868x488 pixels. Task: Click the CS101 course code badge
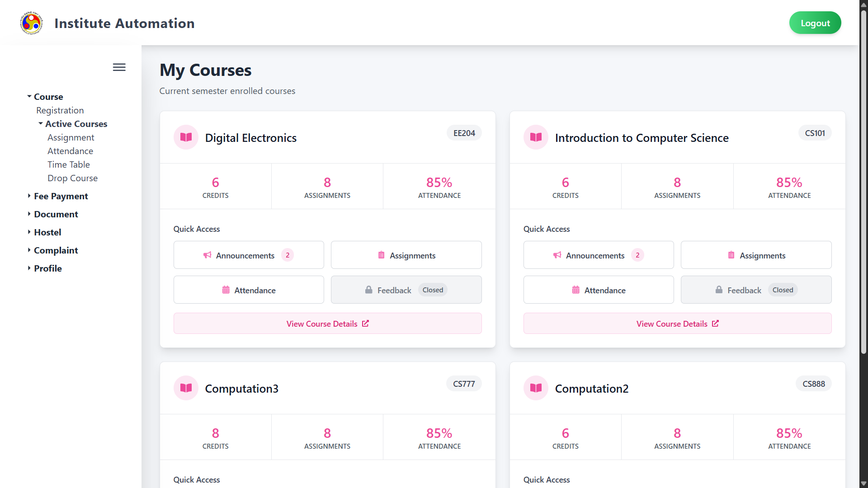tap(815, 133)
